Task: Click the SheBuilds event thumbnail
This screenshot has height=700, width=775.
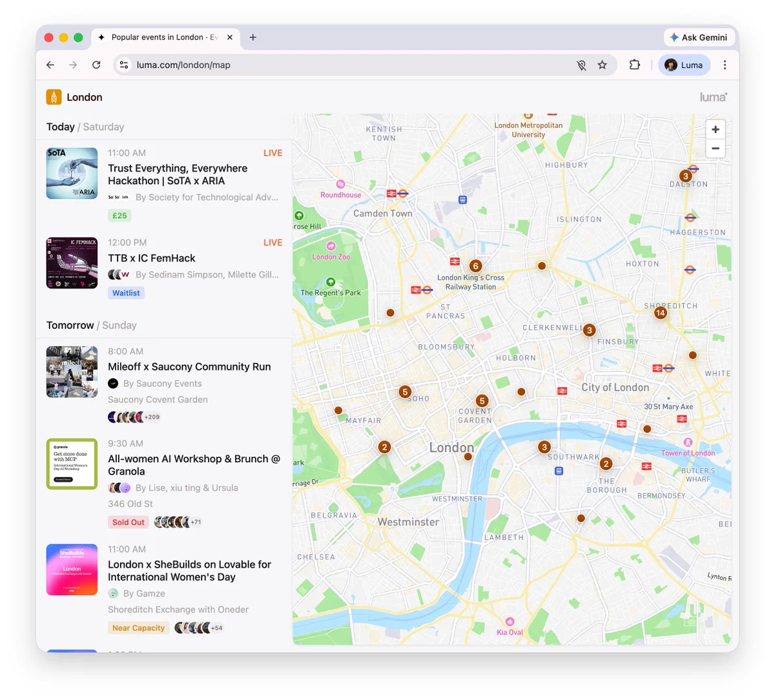Action: (x=72, y=570)
